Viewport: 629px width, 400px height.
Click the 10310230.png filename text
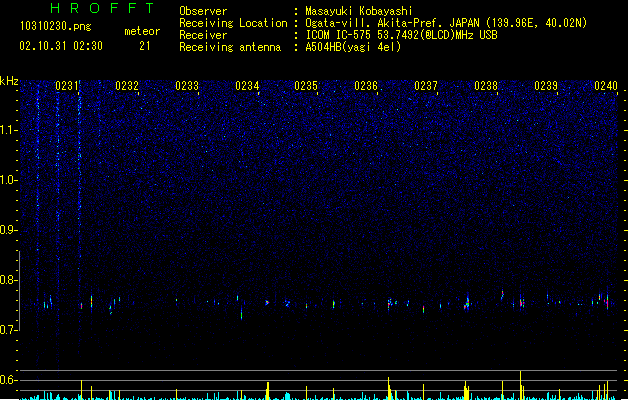click(56, 26)
